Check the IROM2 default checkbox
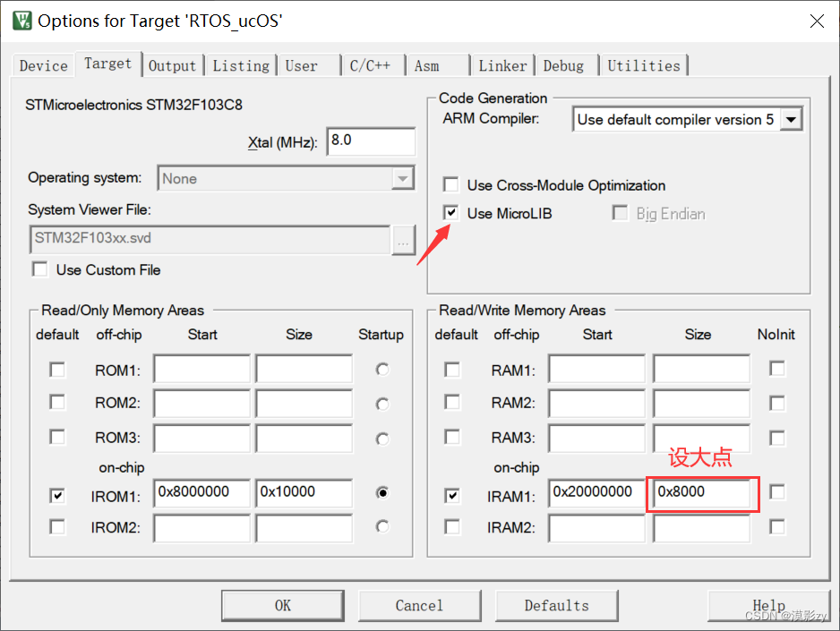Viewport: 840px width, 631px height. [x=57, y=526]
